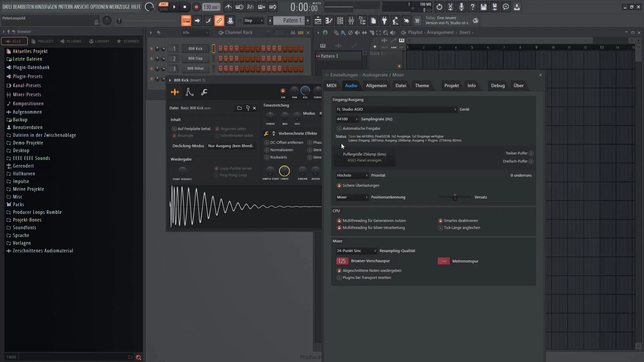The width and height of the screenshot is (644, 362).
Task: Click the audio editor scissors icon
Action: (x=450, y=7)
